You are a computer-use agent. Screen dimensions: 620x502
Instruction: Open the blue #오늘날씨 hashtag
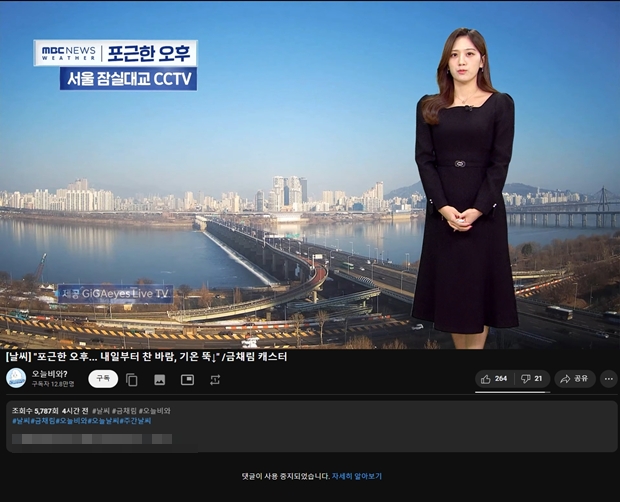pyautogui.click(x=103, y=421)
